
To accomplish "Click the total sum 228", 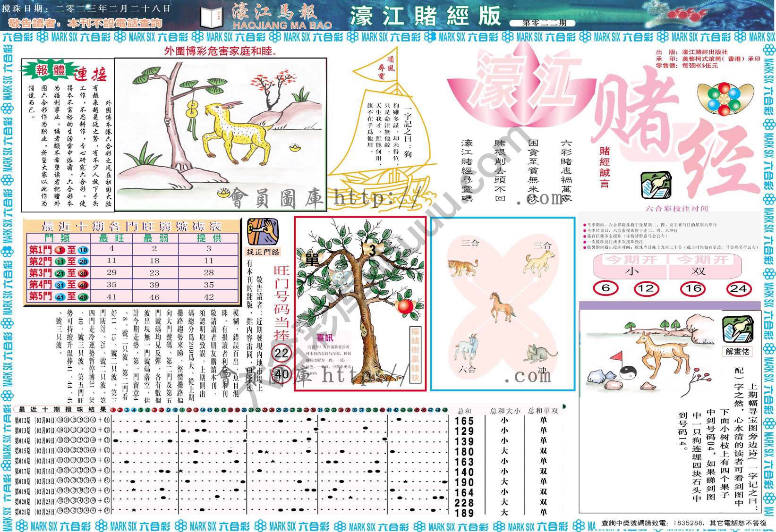I will click(x=464, y=503).
